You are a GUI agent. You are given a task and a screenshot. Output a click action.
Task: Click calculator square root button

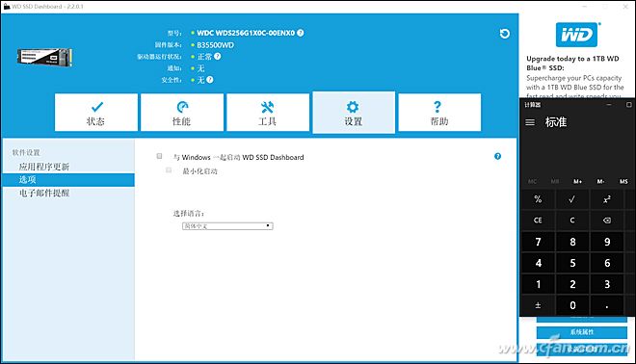pos(572,199)
